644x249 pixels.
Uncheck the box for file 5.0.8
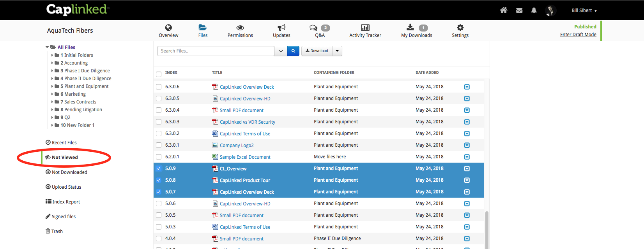[x=159, y=180]
